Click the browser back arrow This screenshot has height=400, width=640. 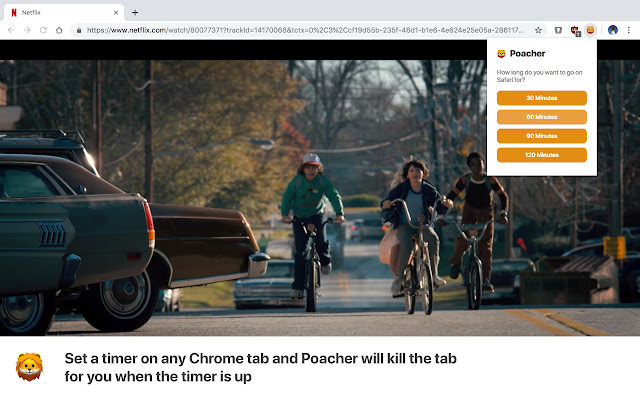[11, 30]
